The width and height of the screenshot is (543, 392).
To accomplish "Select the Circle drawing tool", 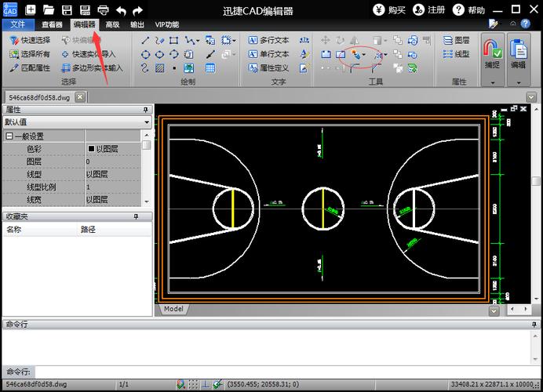I will (x=145, y=54).
